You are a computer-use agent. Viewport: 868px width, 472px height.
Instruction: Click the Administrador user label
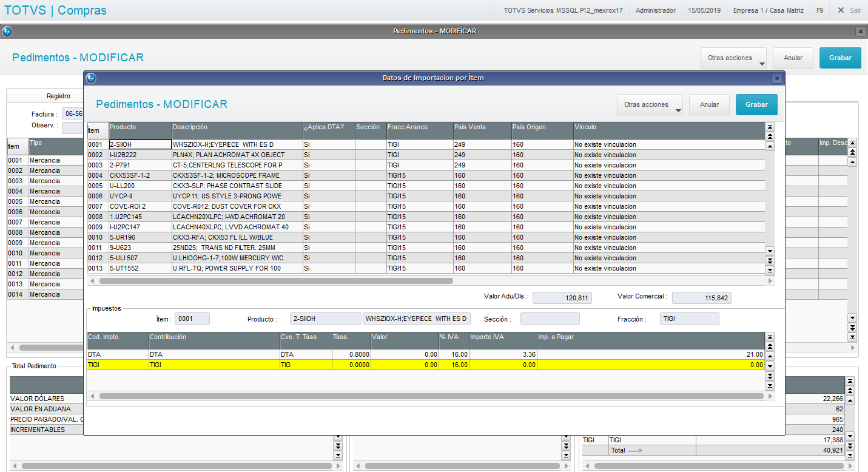pos(655,10)
